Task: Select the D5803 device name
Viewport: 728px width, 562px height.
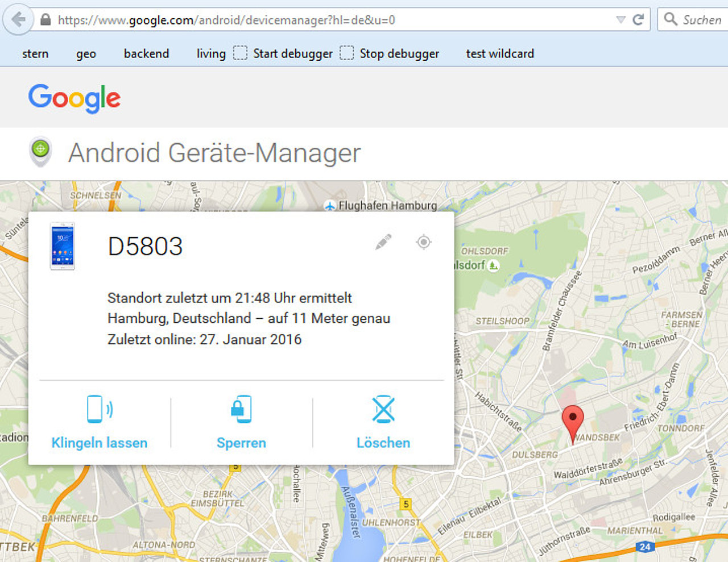Action: tap(145, 246)
